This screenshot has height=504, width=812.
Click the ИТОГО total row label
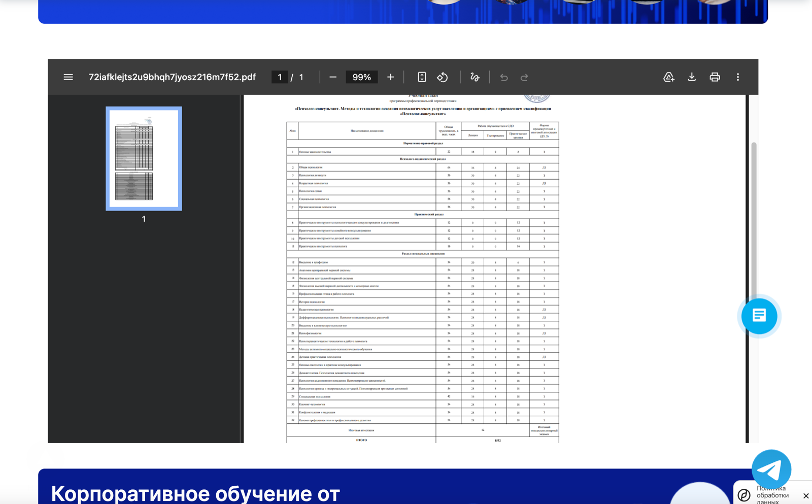(x=361, y=440)
